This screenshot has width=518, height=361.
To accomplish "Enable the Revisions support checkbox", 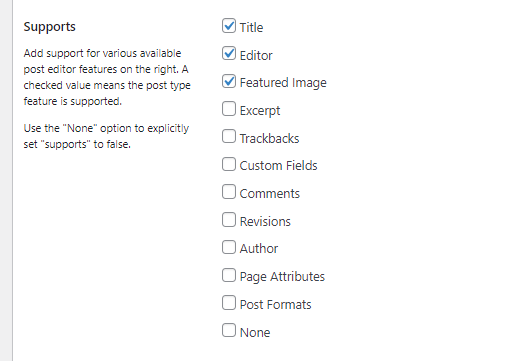I will (229, 220).
